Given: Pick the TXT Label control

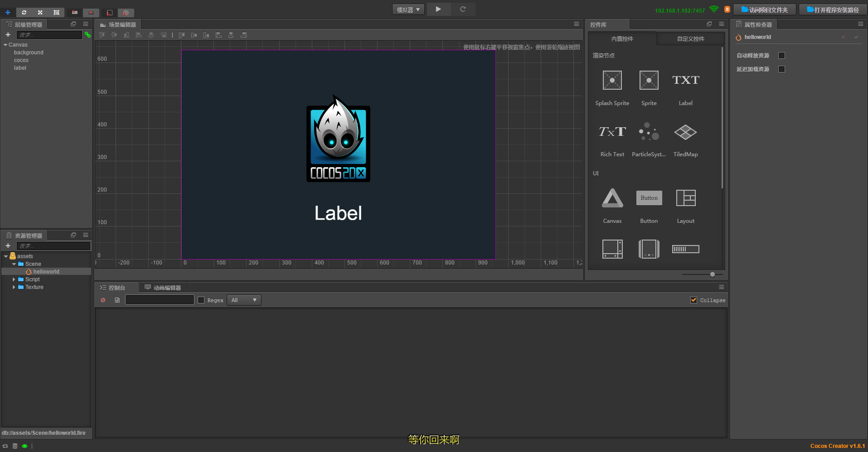Looking at the screenshot, I should click(x=686, y=88).
